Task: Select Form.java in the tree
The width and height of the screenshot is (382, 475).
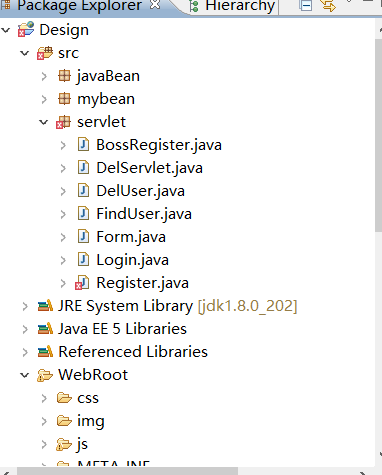Action: [x=131, y=237]
